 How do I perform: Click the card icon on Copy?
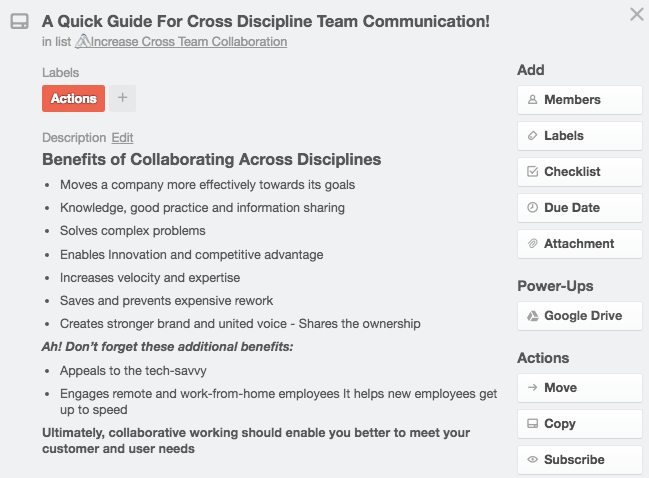coord(532,424)
